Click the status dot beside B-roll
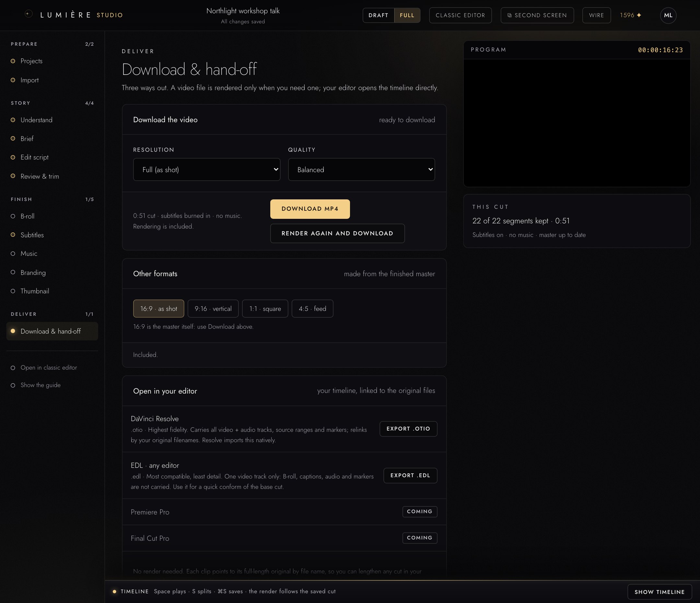The image size is (700, 603). (13, 216)
